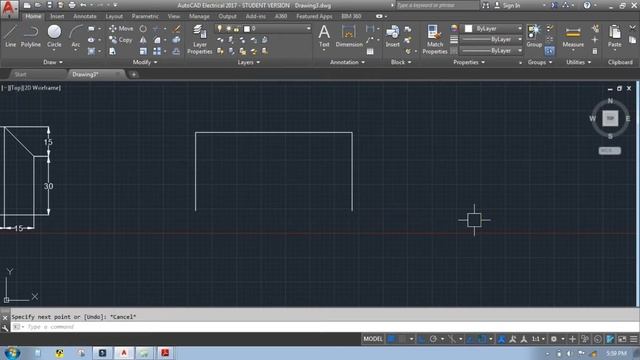The height and width of the screenshot is (360, 640).
Task: Click the Undo arrow in quick access toolbar
Action: tap(83, 5)
